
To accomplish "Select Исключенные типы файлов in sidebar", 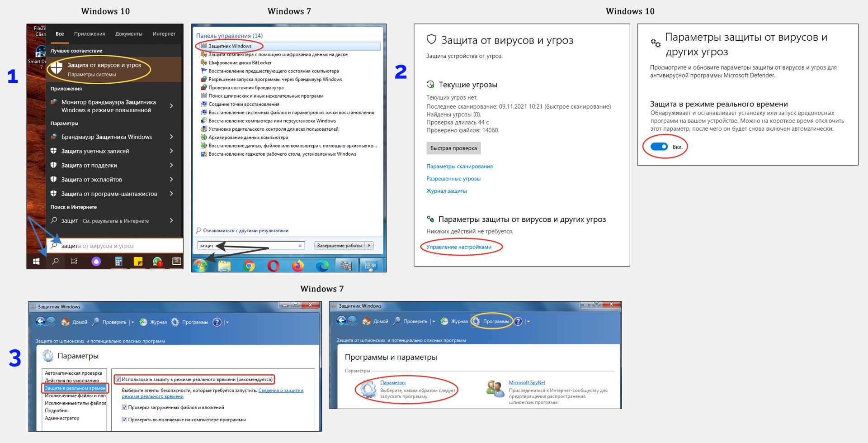I will tap(75, 403).
